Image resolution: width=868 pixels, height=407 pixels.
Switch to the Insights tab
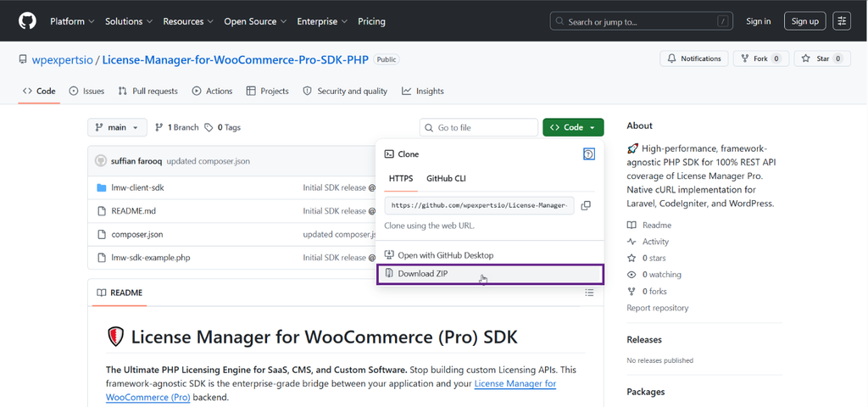(x=422, y=92)
